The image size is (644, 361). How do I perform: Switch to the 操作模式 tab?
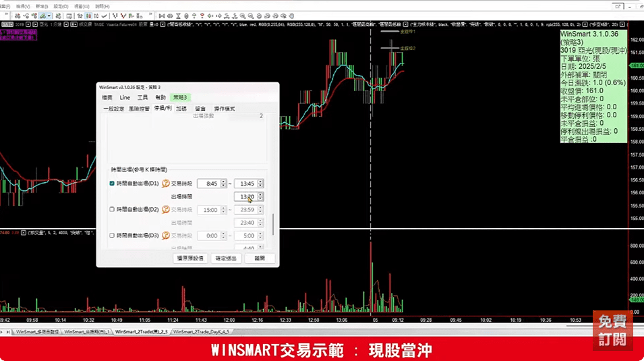(x=225, y=109)
